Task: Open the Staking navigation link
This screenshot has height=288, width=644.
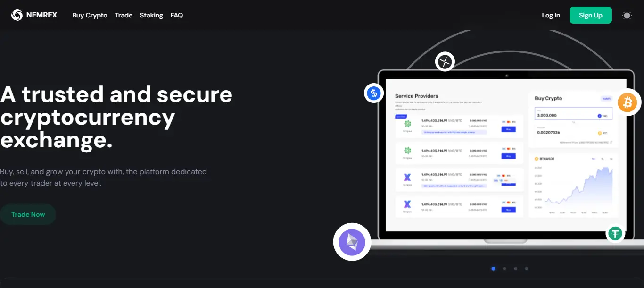Action: point(151,15)
